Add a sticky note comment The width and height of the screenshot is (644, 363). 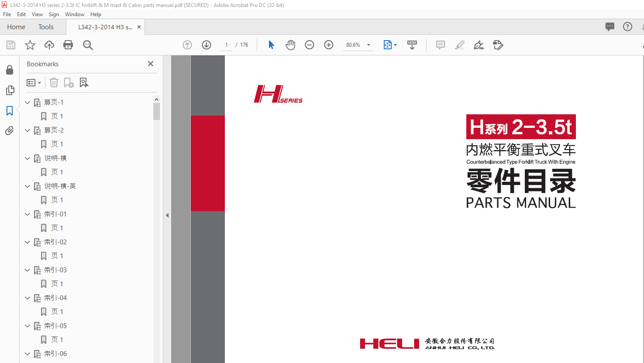tap(441, 45)
